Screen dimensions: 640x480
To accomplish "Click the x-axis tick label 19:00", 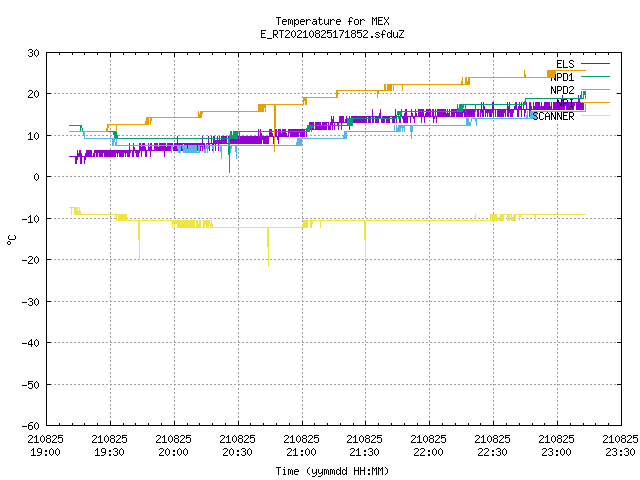I will pyautogui.click(x=45, y=452).
